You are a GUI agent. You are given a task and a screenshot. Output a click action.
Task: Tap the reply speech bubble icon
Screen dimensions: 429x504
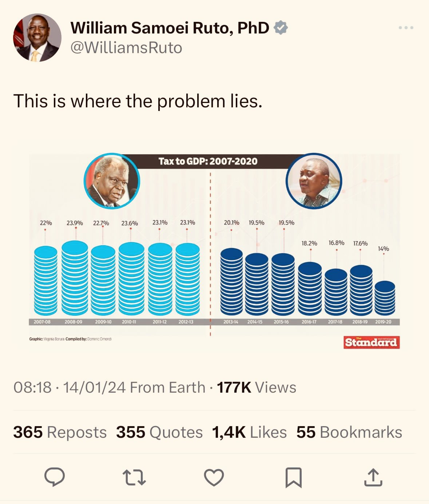pos(55,477)
